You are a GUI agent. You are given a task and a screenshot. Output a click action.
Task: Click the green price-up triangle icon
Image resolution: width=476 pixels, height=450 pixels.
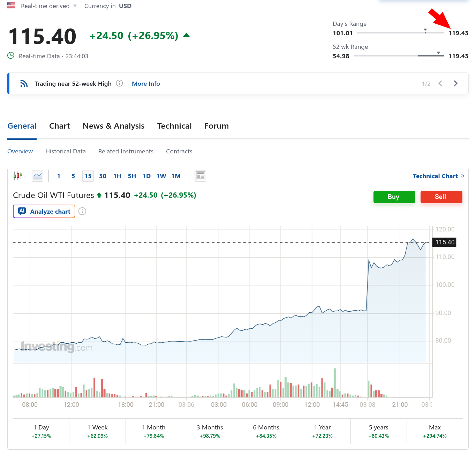[x=187, y=35]
